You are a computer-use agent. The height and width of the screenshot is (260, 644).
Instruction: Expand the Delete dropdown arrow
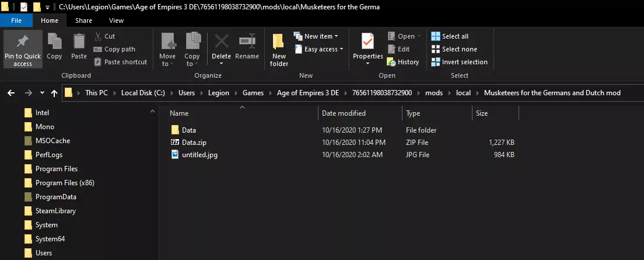coord(221,64)
